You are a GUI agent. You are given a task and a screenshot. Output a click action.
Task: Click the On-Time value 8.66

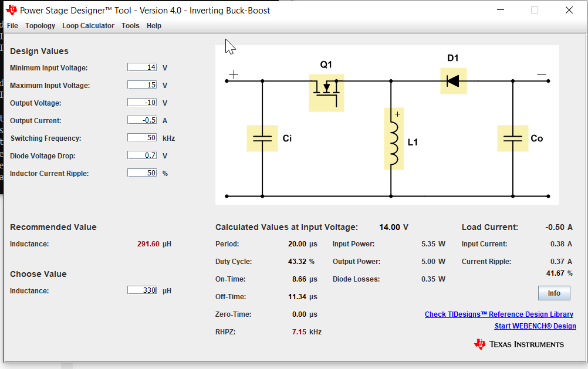pos(299,279)
